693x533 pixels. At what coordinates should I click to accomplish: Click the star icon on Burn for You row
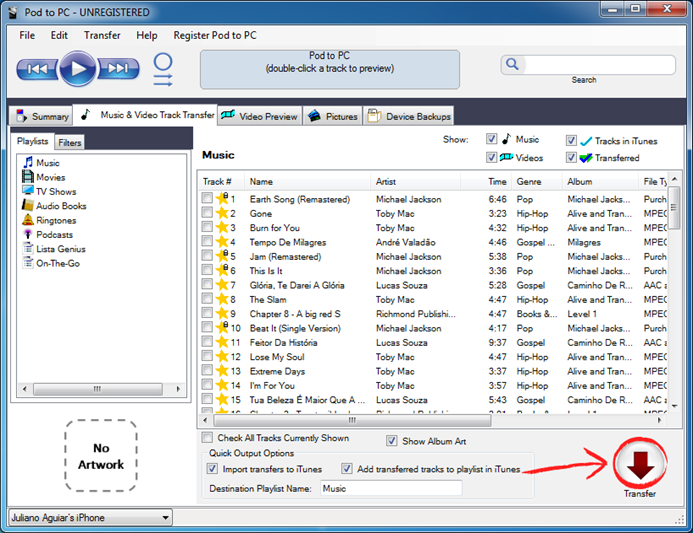coord(222,227)
